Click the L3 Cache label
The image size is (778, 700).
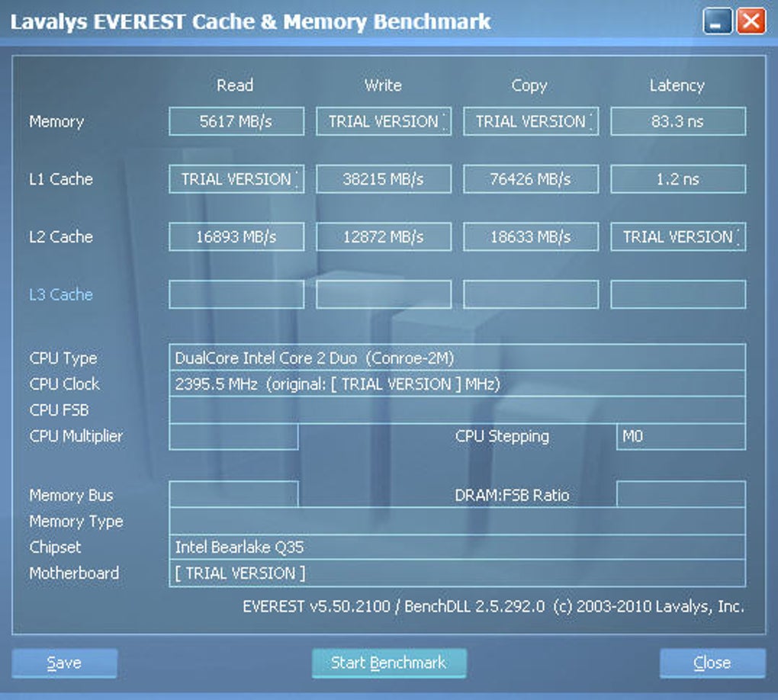pos(61,294)
